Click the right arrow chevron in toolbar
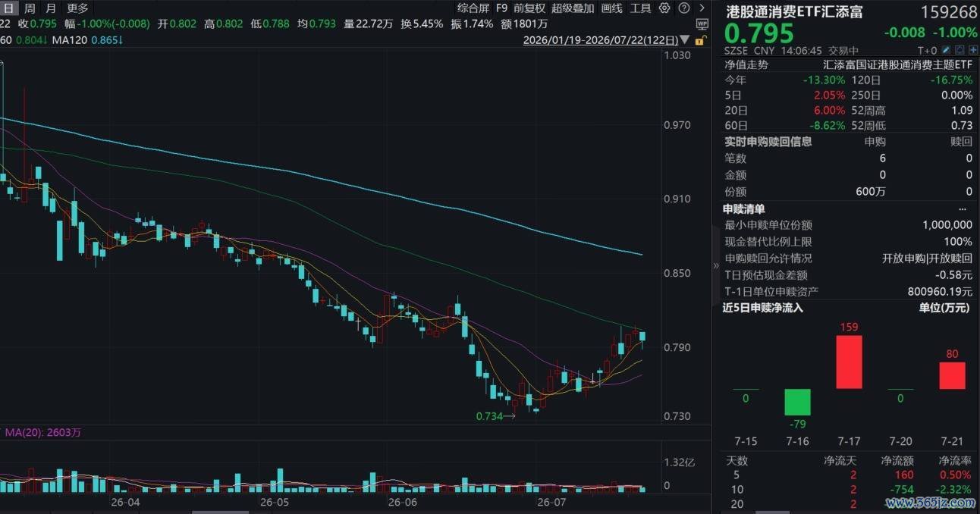Screen dimensions: 980x514 point(702,8)
